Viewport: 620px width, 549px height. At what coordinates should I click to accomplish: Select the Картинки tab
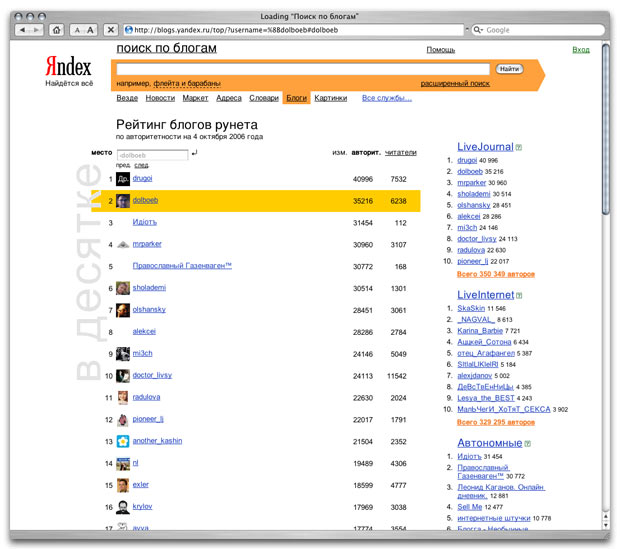click(330, 98)
